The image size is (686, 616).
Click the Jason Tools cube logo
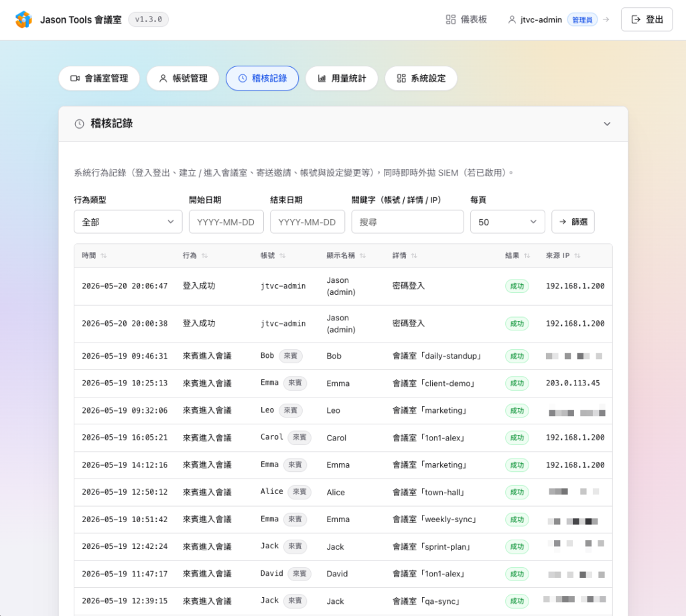point(23,19)
